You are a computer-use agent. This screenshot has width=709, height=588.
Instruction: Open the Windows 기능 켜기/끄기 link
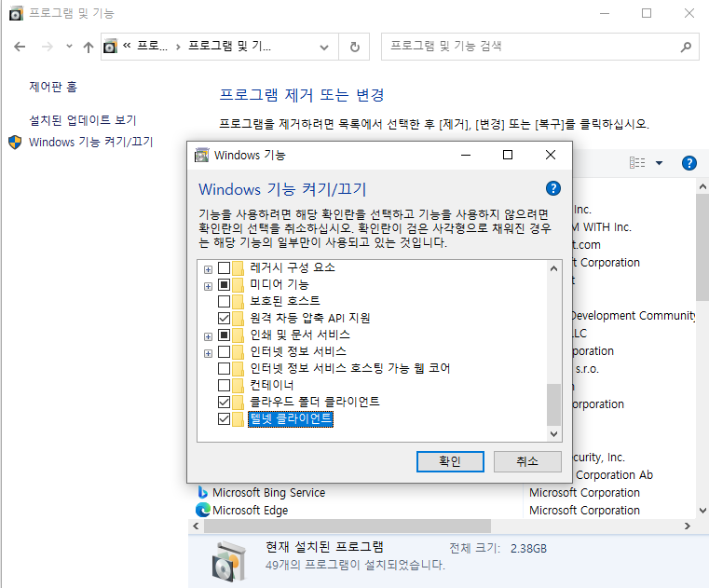91,142
